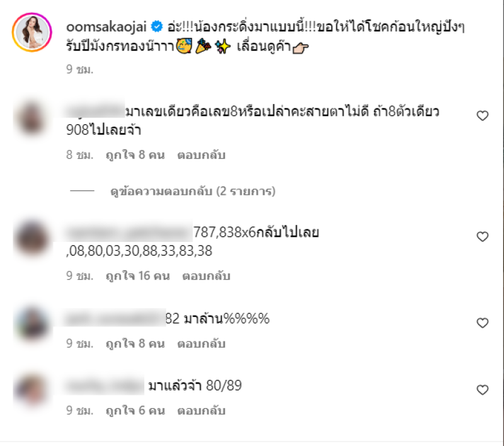Heart the มาแล้วจ้า 80/89 comment
The width and height of the screenshot is (504, 446).
coord(482,390)
